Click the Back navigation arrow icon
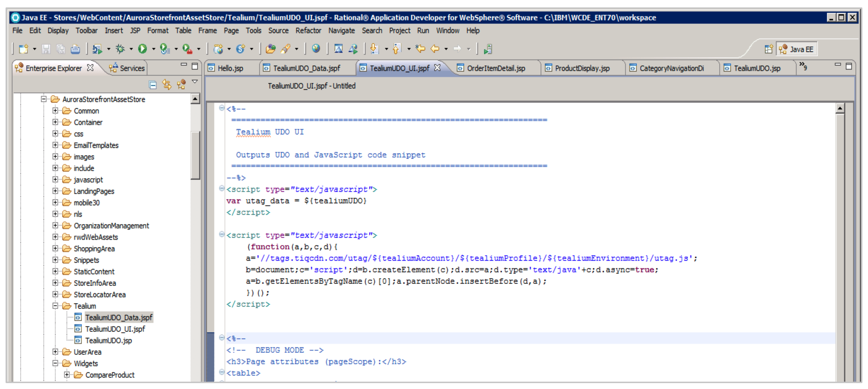 point(435,49)
